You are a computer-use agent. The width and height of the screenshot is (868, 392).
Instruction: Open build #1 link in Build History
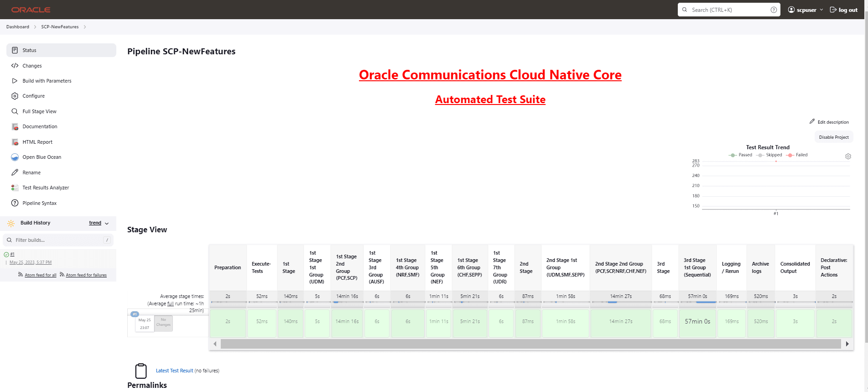[12, 254]
